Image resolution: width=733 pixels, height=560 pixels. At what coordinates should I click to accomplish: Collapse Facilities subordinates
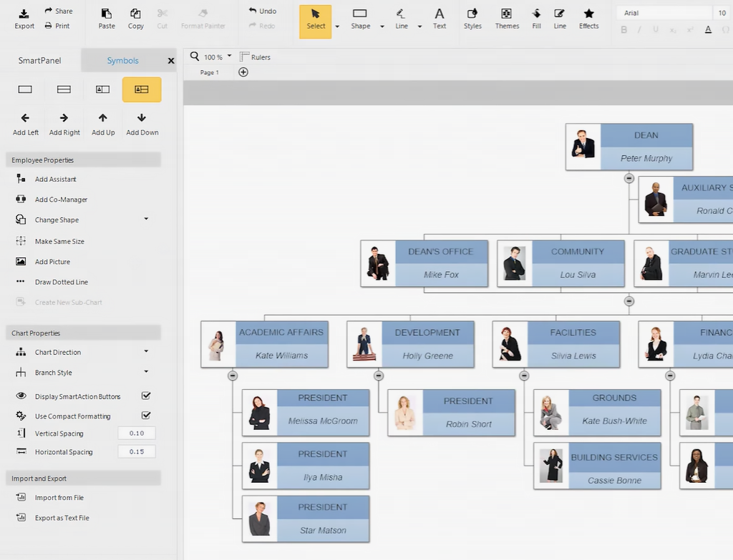524,375
